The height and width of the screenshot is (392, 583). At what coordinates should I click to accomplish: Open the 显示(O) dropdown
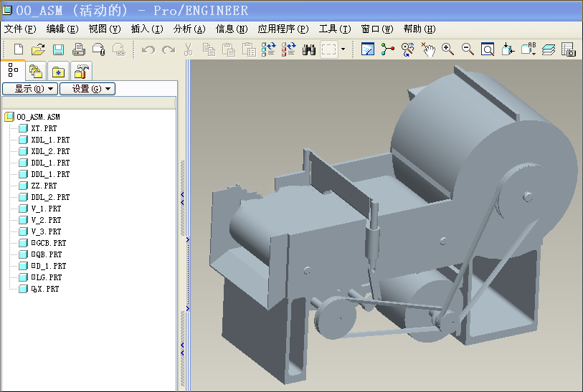tap(29, 89)
